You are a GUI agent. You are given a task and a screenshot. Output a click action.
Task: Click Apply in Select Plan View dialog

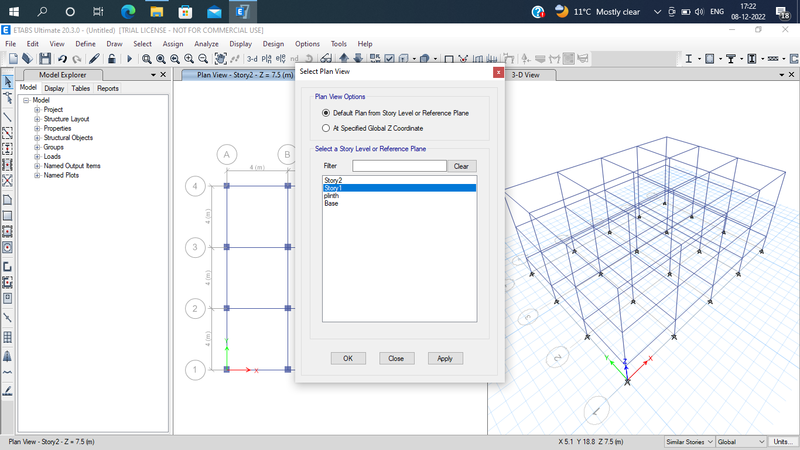click(x=445, y=358)
